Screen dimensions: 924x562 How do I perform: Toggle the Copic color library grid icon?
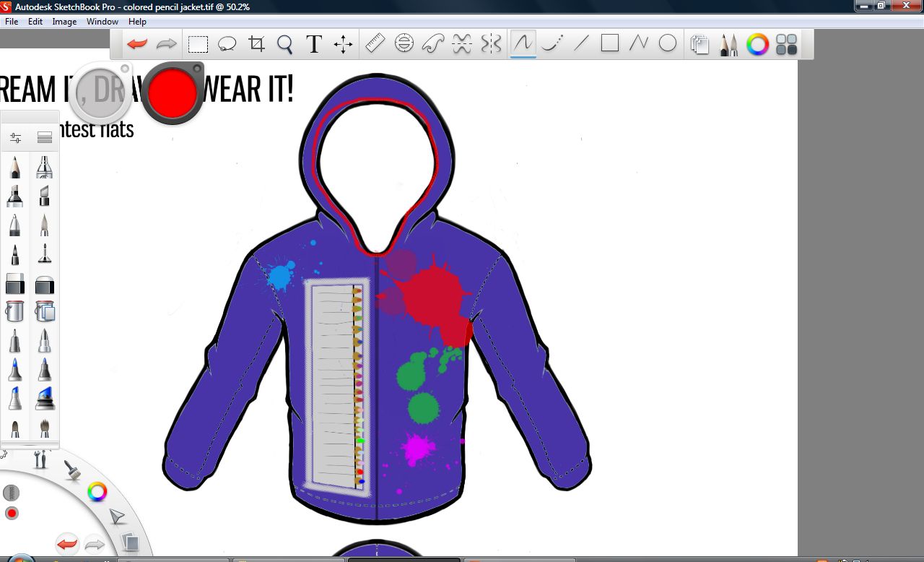click(x=787, y=45)
